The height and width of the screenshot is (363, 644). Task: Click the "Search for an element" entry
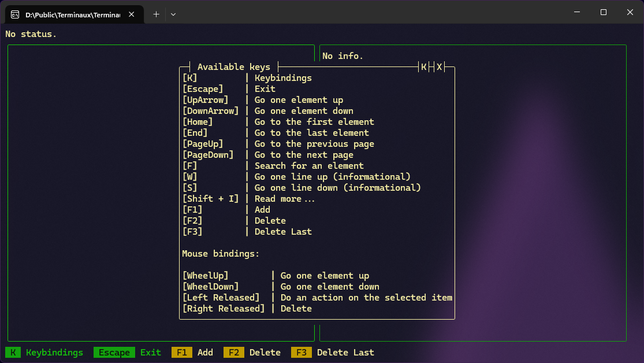[309, 166]
